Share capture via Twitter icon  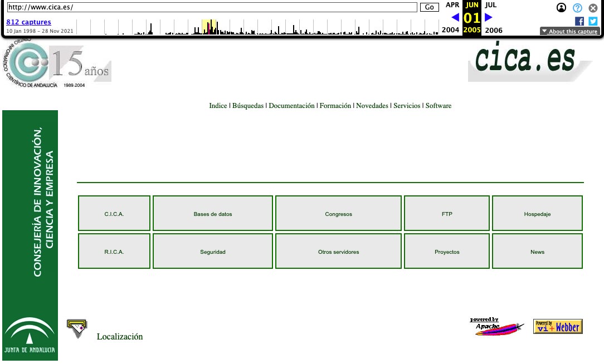[x=593, y=21]
